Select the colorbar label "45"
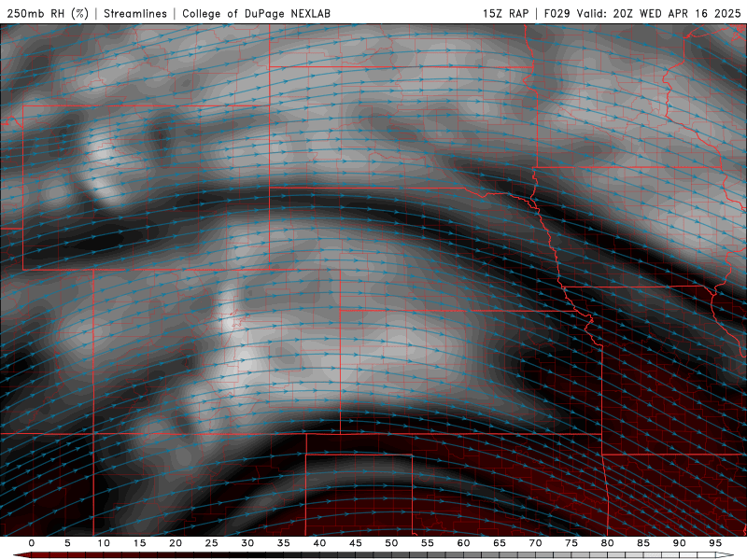Viewport: 747px width, 560px height. click(x=356, y=543)
